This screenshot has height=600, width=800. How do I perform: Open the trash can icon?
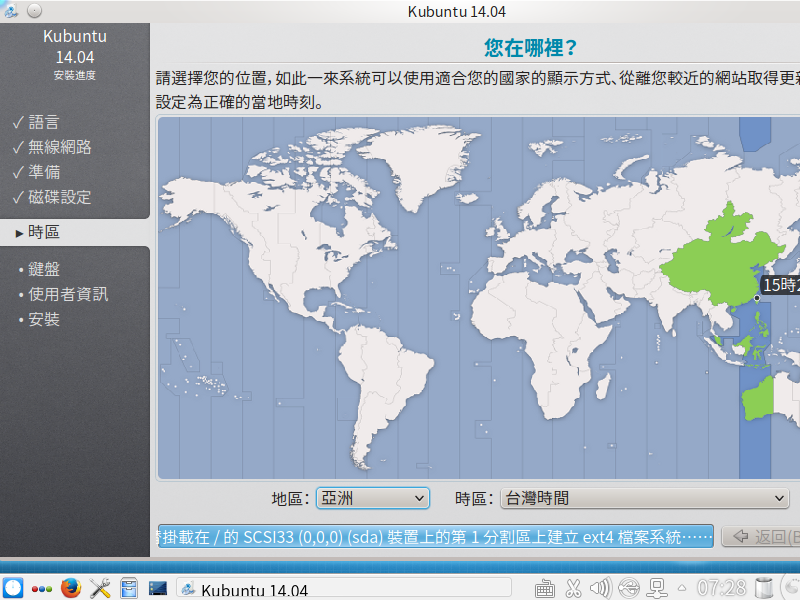764,588
